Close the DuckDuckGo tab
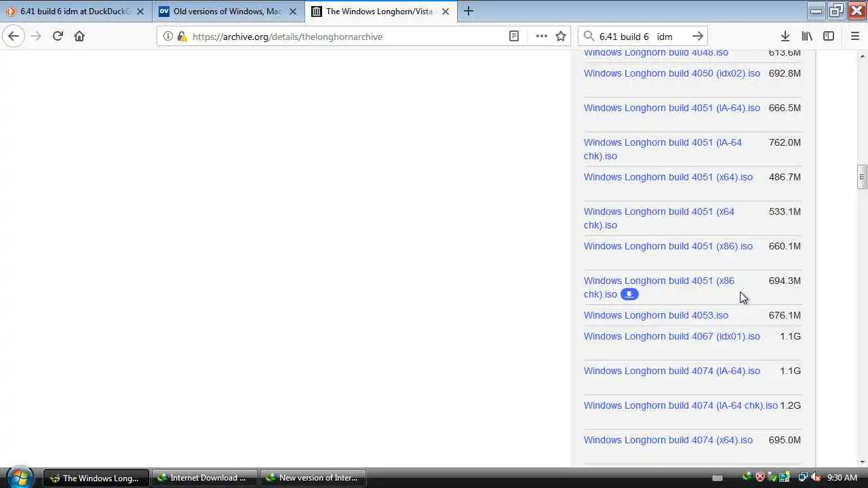This screenshot has height=488, width=868. [140, 12]
